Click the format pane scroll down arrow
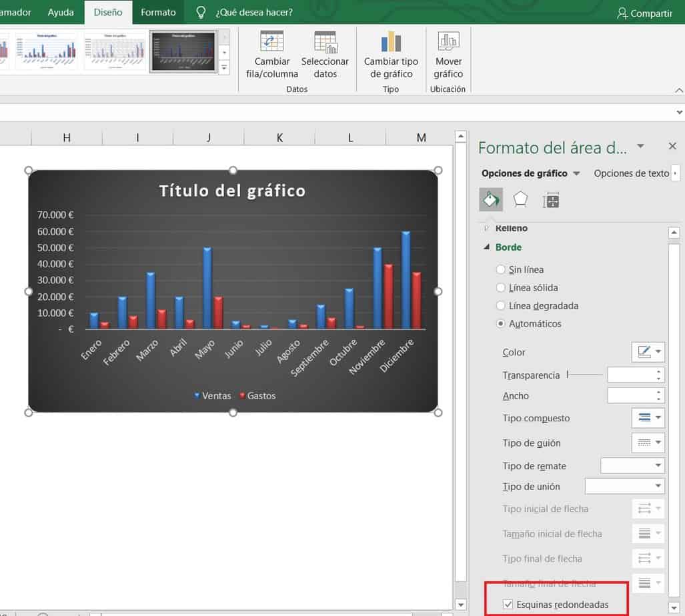This screenshot has width=685, height=616. click(674, 607)
